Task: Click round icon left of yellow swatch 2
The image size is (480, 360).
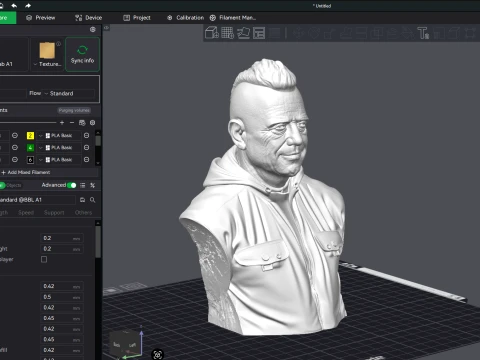Action: pyautogui.click(x=15, y=135)
